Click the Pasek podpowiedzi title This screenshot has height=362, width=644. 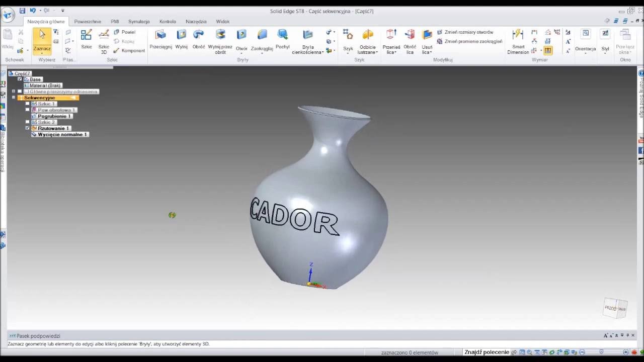[38, 336]
